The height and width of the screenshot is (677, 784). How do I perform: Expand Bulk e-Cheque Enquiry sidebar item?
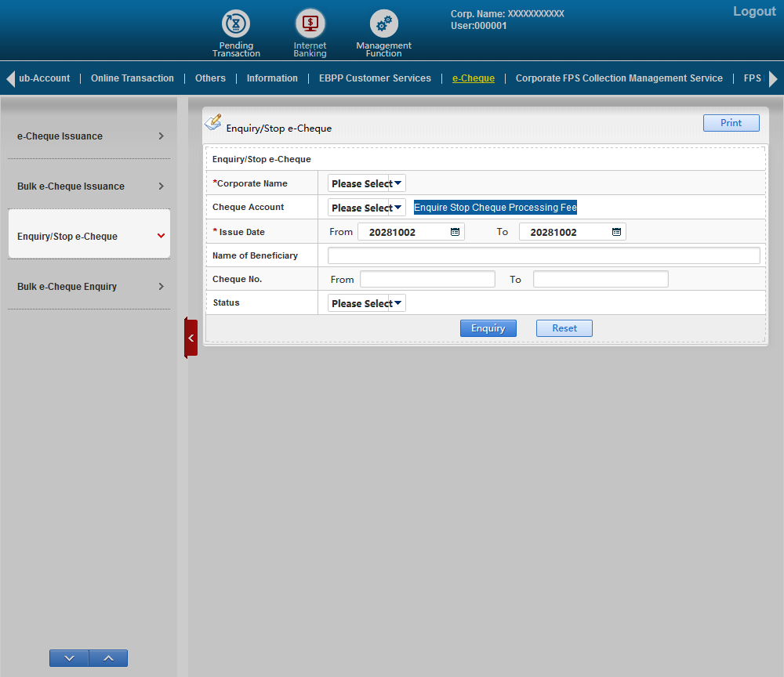pos(89,287)
